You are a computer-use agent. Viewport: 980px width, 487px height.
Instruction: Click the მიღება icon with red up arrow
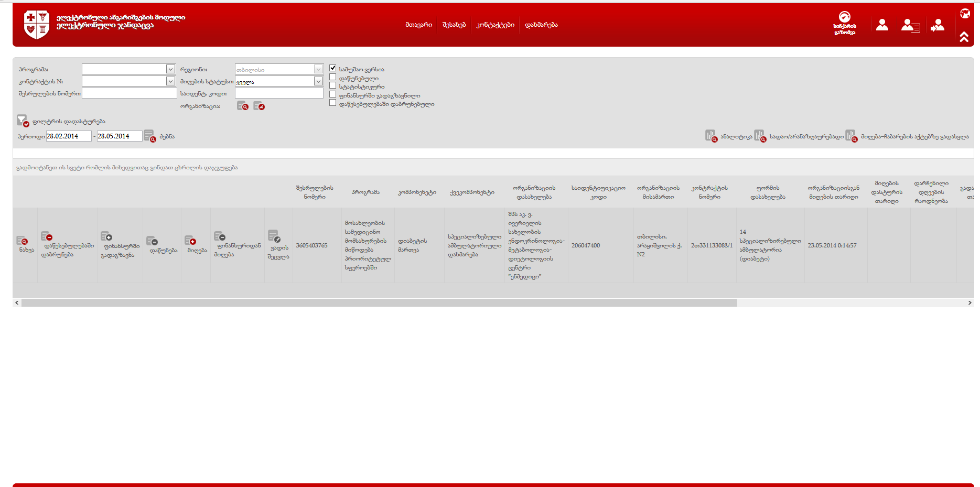point(190,240)
